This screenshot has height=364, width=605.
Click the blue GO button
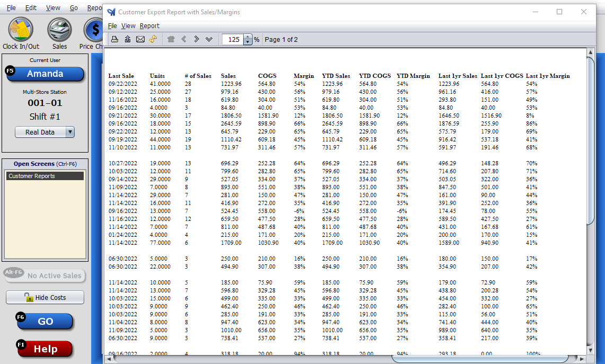(x=45, y=321)
